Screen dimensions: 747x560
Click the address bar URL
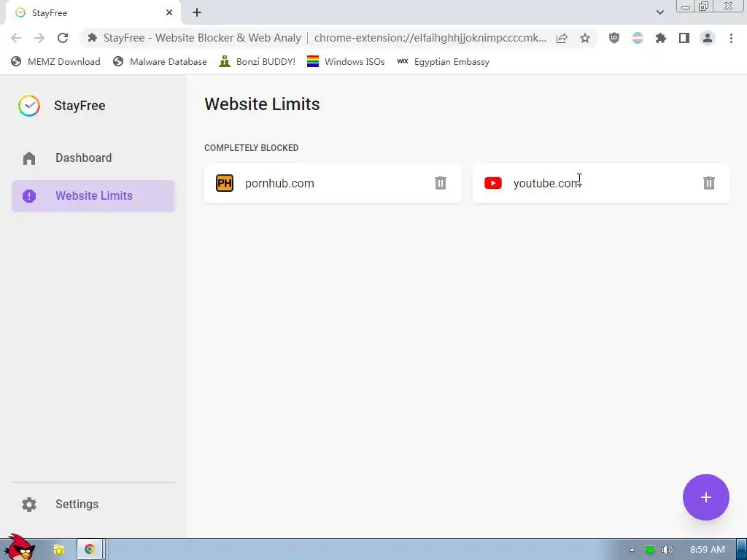coord(430,38)
